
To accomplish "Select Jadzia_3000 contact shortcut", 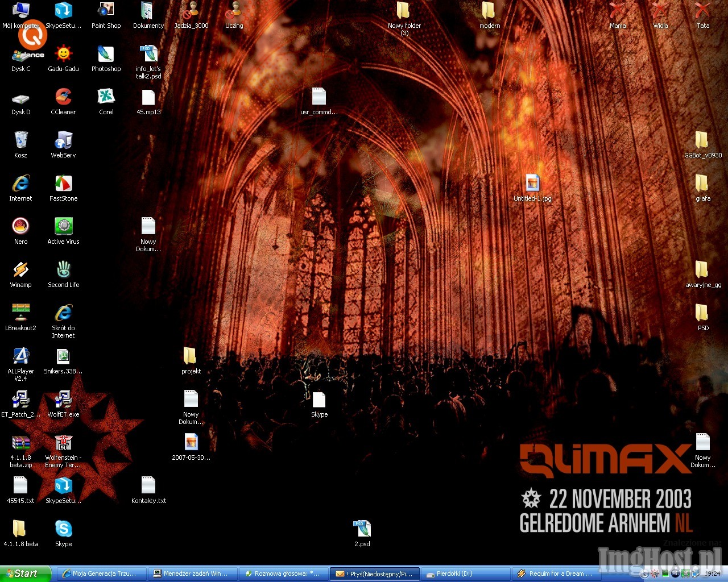I will pos(191,15).
